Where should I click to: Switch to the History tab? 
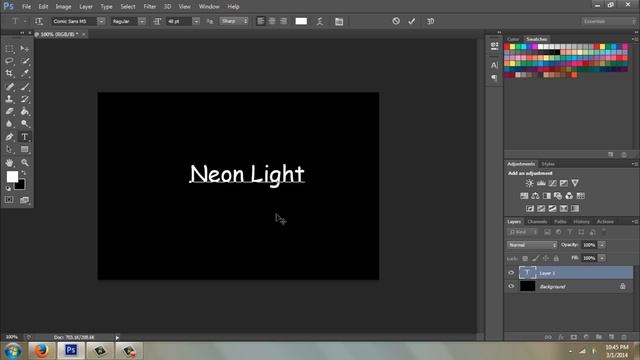pos(581,222)
